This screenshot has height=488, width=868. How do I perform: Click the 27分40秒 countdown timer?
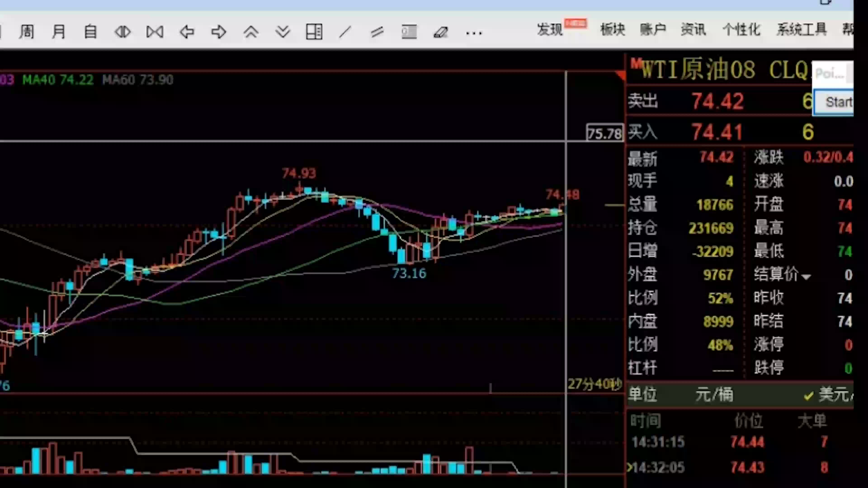pyautogui.click(x=595, y=384)
